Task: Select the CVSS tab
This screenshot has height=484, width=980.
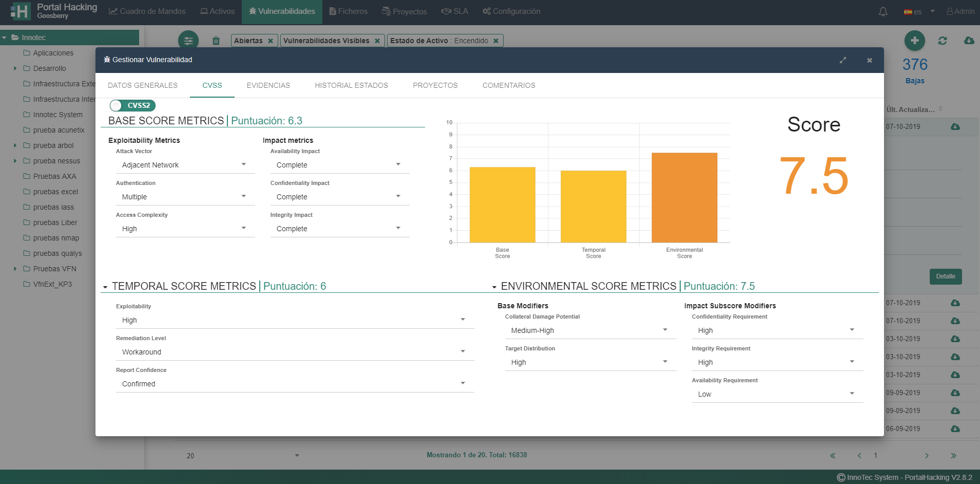Action: [212, 85]
